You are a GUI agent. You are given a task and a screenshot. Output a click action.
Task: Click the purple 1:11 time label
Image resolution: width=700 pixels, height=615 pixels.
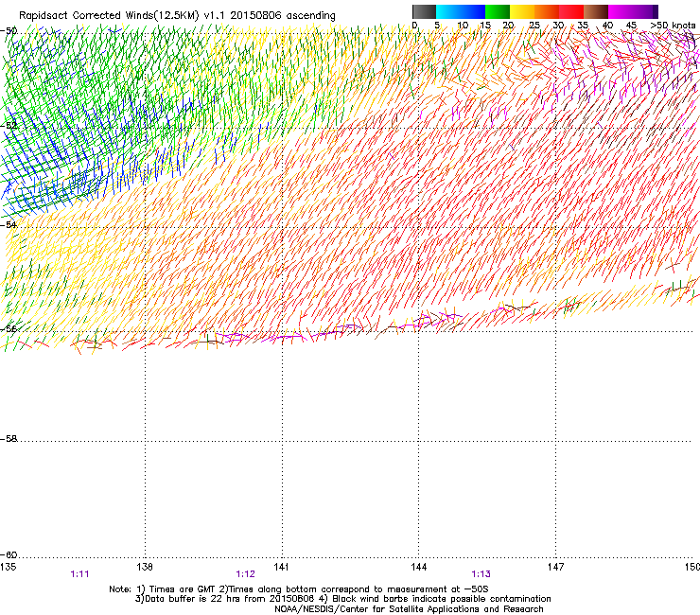[79, 574]
